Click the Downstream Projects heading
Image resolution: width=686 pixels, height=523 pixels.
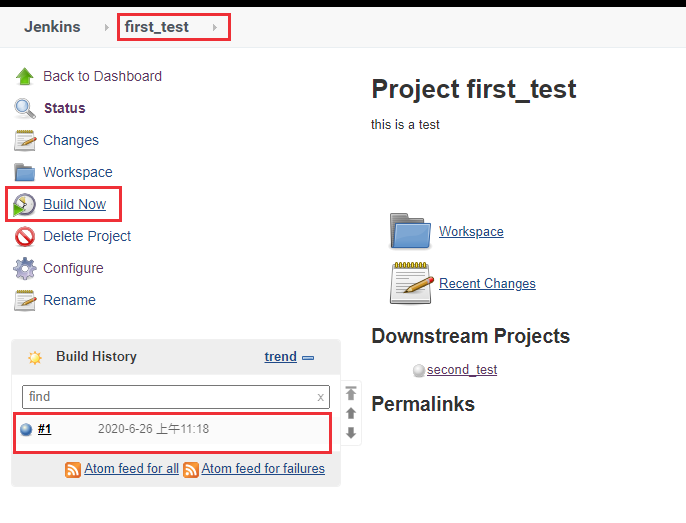pos(471,336)
